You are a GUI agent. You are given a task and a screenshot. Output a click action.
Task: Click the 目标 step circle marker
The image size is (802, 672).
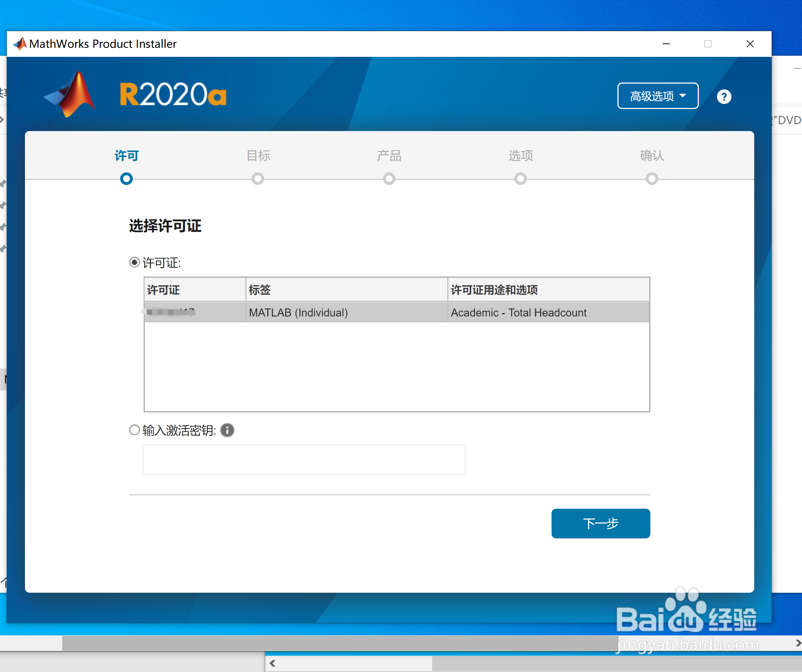point(258,178)
